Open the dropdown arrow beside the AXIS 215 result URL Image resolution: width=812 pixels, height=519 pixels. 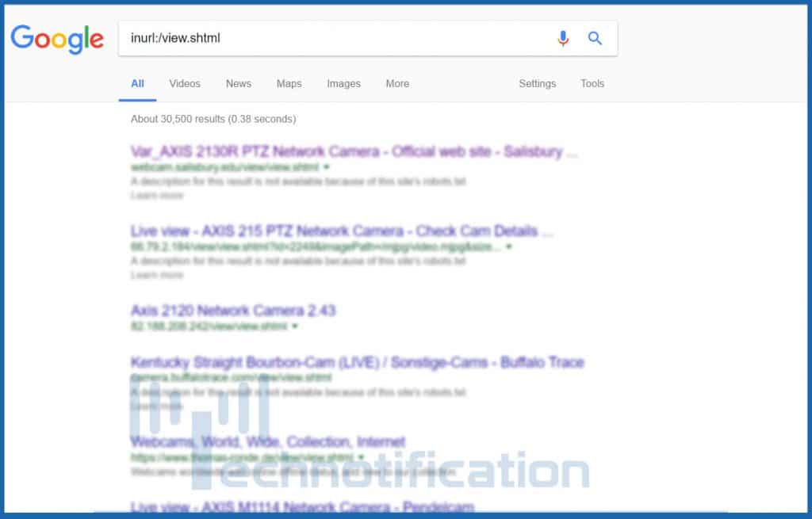point(508,246)
